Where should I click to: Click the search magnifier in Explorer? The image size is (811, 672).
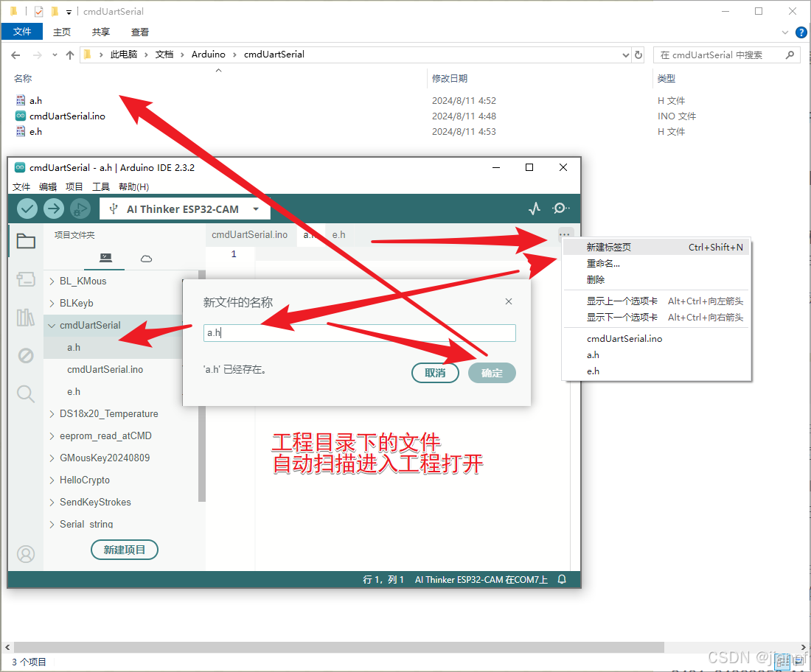tap(790, 55)
